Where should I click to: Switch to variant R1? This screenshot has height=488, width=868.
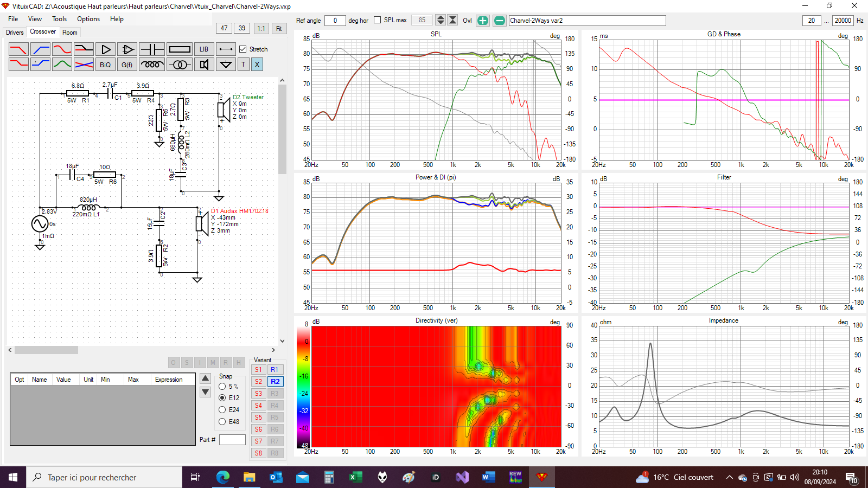click(275, 370)
